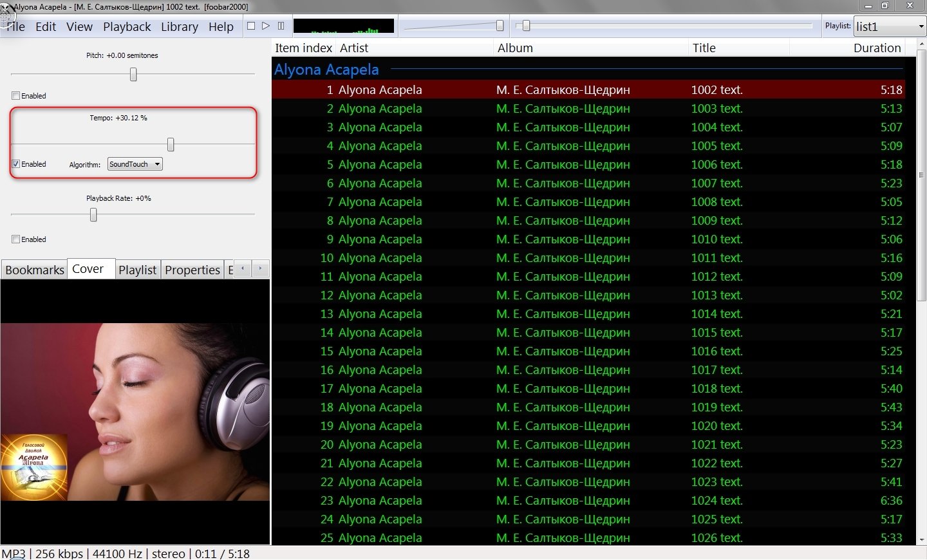Sort by Album column header
Screen dimensions: 927x560
click(x=591, y=48)
